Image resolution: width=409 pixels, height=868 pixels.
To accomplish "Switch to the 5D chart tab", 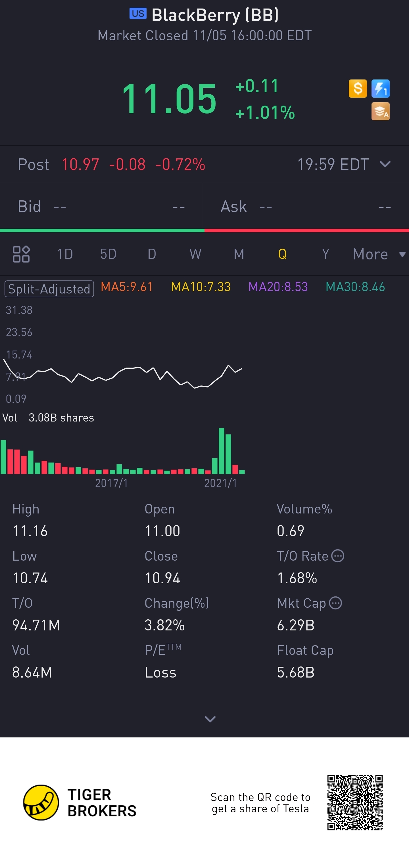I will [x=108, y=254].
